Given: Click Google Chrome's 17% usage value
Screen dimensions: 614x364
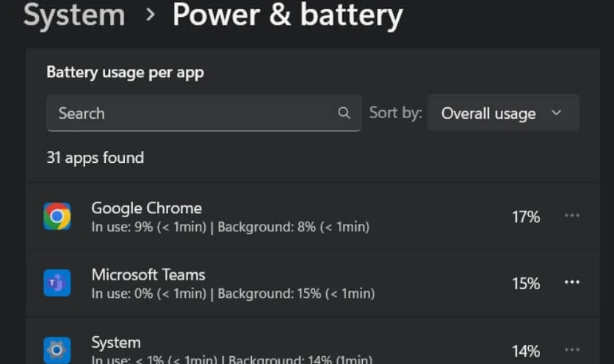Looking at the screenshot, I should click(x=526, y=216).
